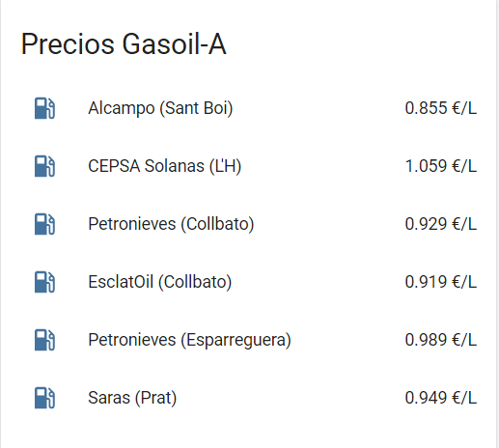
Task: Click the gas pump icon beside Petronieves (Esparreguera)
Action: 44,340
